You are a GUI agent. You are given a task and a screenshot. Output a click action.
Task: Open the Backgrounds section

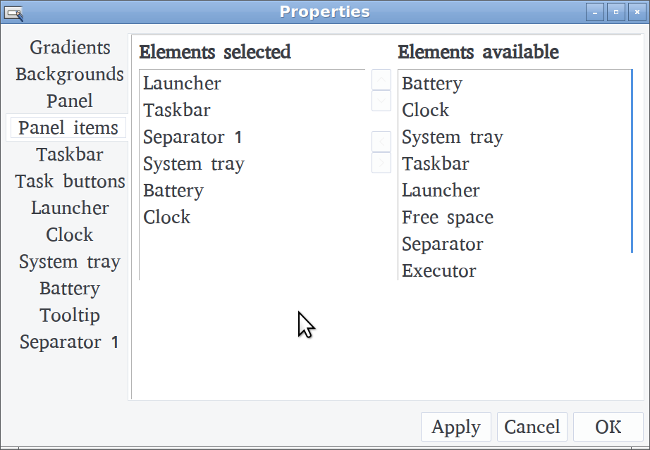click(69, 74)
